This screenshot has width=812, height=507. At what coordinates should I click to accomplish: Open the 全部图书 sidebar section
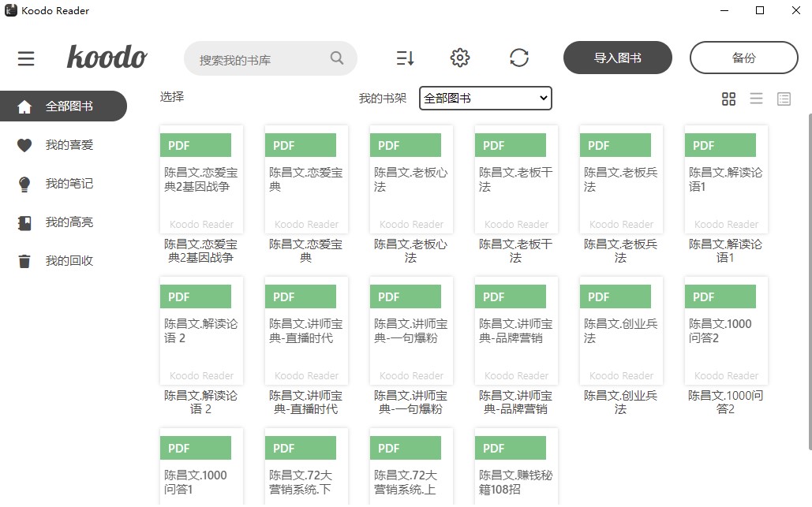(x=63, y=106)
